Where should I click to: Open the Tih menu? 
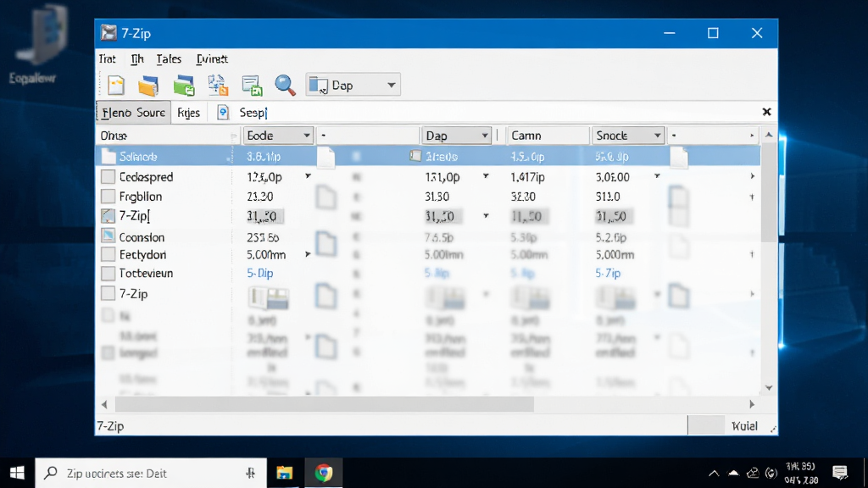pyautogui.click(x=136, y=59)
